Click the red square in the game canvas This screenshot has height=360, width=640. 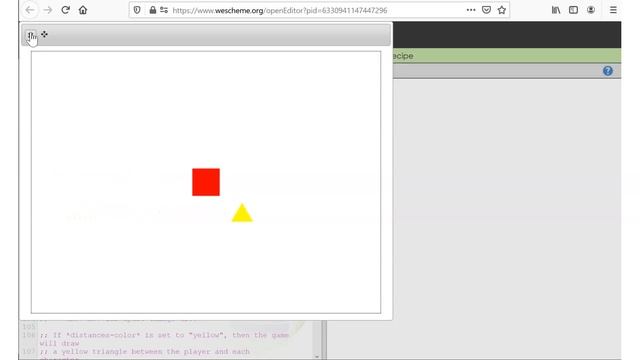tap(206, 182)
